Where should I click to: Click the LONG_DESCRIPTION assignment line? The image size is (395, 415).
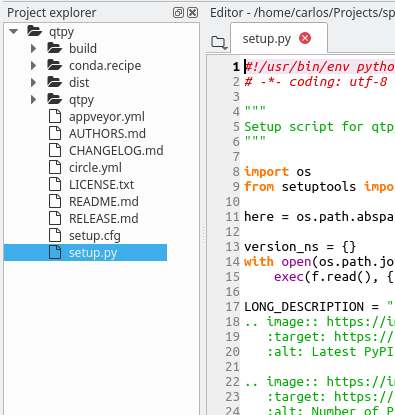pos(319,307)
